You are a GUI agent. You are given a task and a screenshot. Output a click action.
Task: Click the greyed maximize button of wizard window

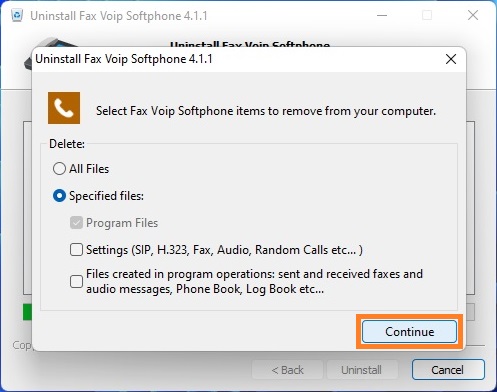click(x=427, y=15)
